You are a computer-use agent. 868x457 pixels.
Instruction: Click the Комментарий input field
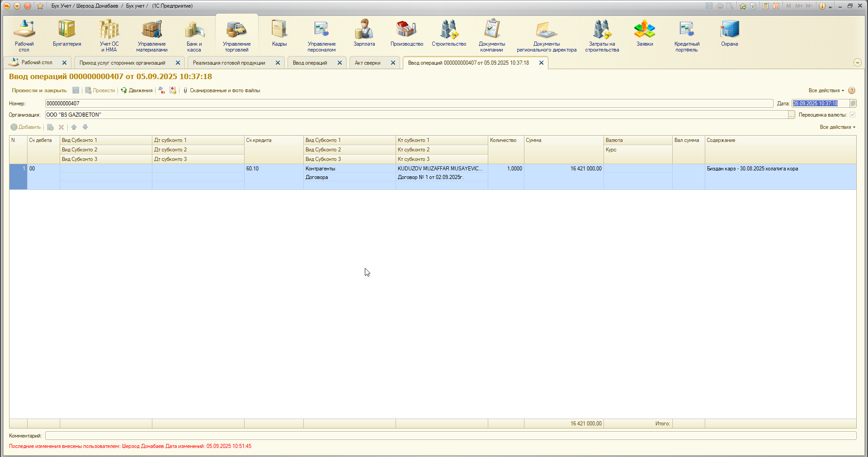click(450, 436)
